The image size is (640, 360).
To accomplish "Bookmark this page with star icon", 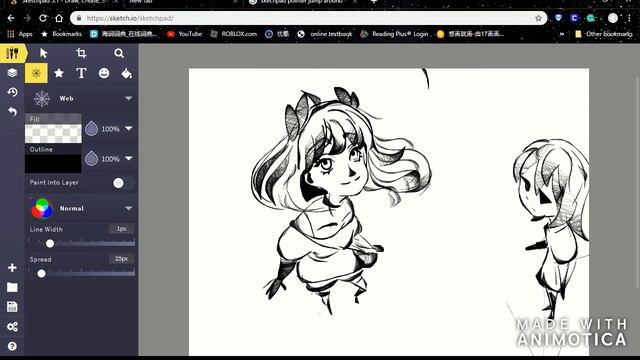I will (538, 18).
